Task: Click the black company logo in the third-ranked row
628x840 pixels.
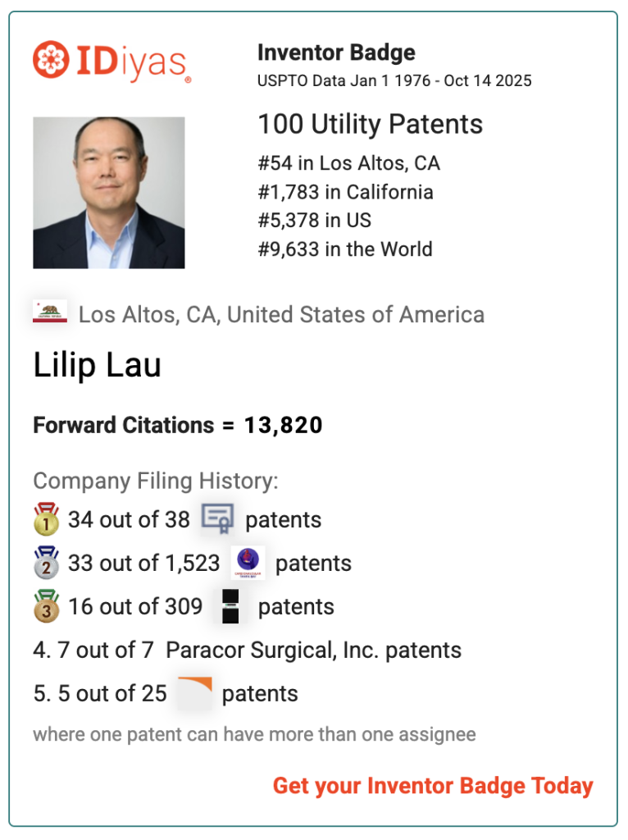Action: tap(230, 606)
